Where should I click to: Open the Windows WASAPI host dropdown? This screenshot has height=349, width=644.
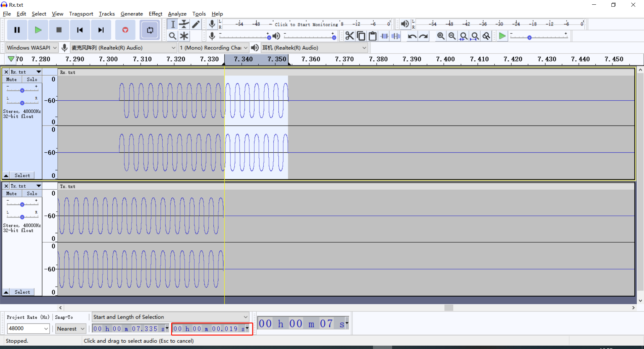click(x=31, y=47)
